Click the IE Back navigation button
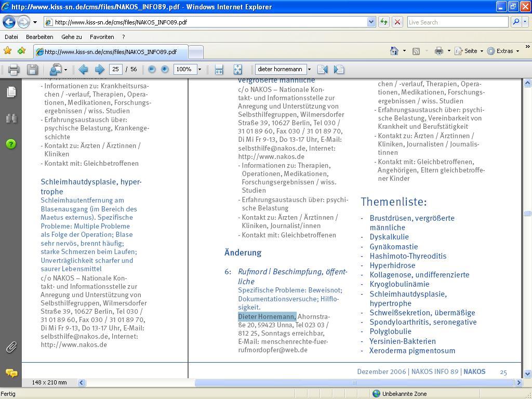This screenshot has height=399, width=532. pyautogui.click(x=9, y=22)
